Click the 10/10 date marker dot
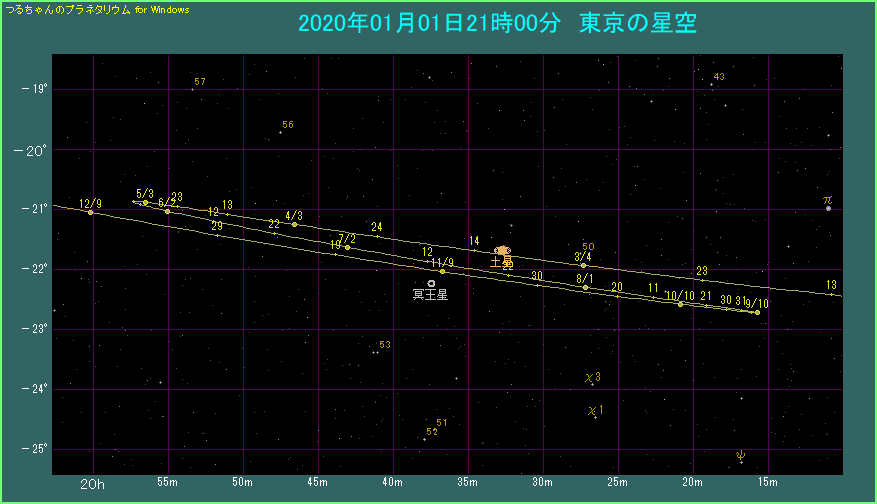The width and height of the screenshot is (877, 504). click(680, 303)
